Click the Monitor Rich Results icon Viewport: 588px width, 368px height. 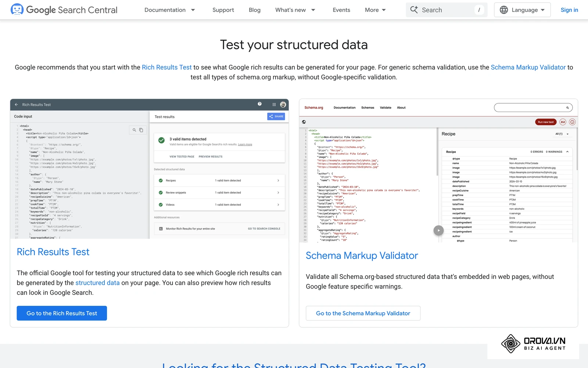click(x=161, y=229)
